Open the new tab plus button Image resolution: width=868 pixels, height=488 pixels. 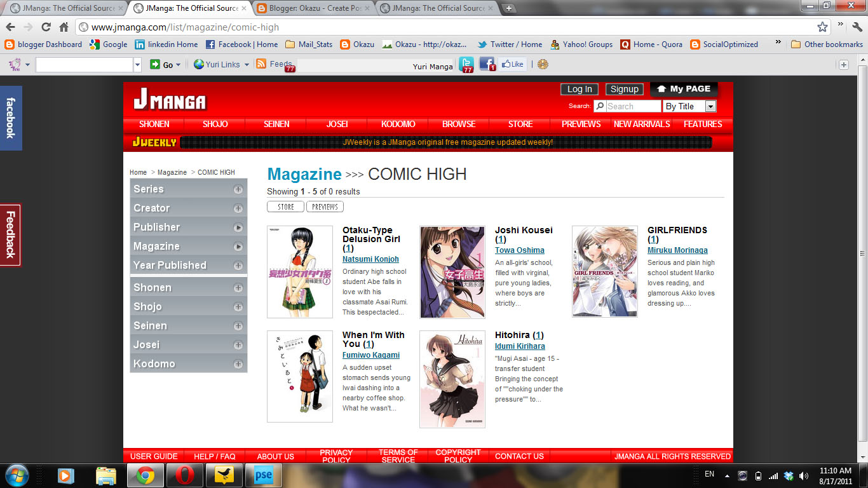pos(509,8)
